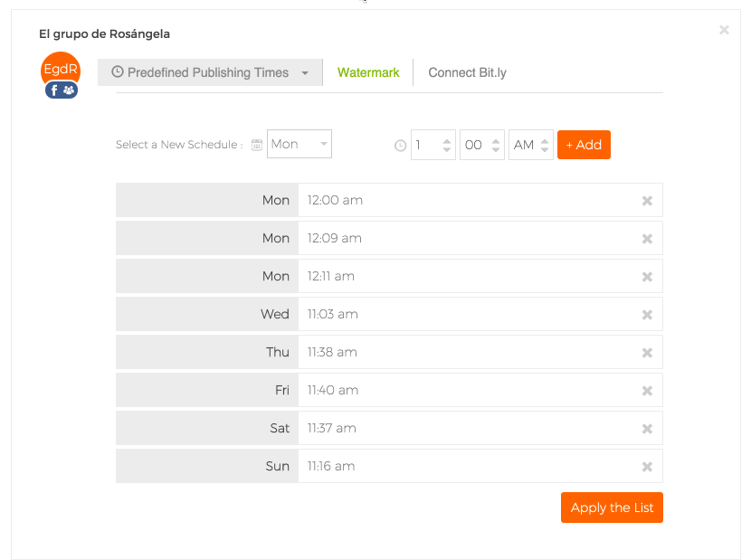
Task: Click the calendar icon beside day selector
Action: (257, 145)
